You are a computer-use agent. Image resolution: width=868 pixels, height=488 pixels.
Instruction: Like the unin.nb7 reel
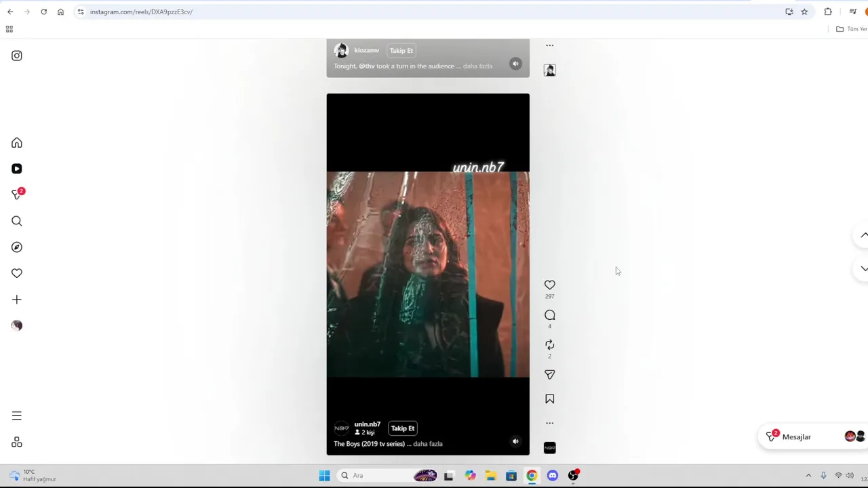(x=550, y=285)
